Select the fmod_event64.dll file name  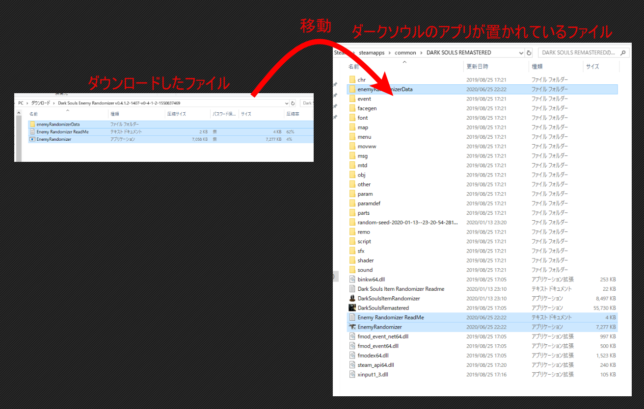pyautogui.click(x=378, y=346)
